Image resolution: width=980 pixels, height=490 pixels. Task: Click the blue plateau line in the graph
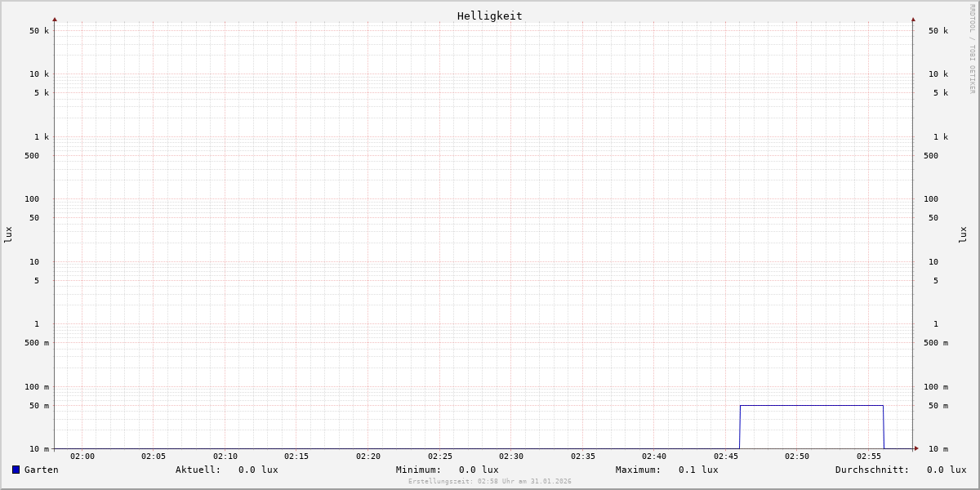pos(811,405)
